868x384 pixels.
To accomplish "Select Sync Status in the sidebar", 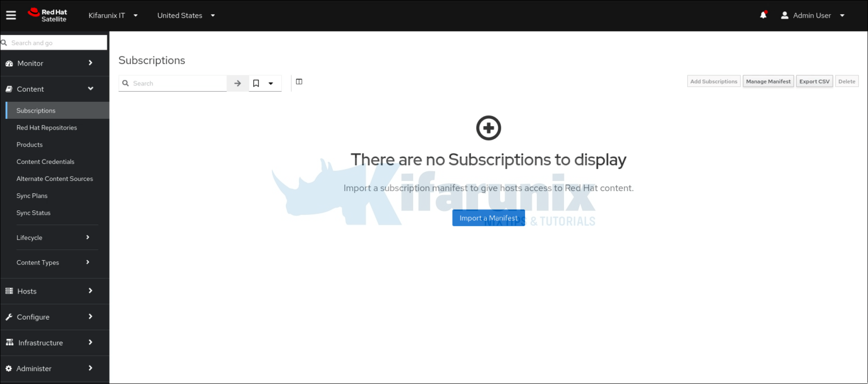I will pyautogui.click(x=33, y=213).
